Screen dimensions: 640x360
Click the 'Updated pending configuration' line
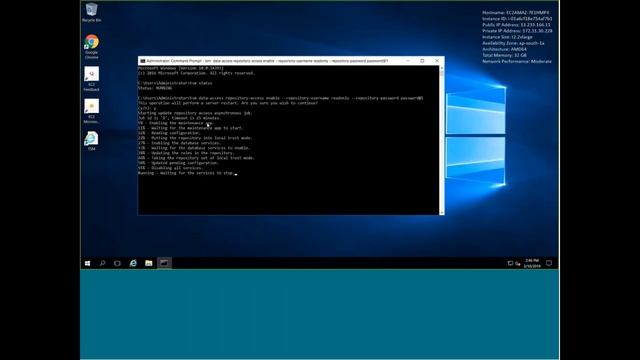(178, 163)
